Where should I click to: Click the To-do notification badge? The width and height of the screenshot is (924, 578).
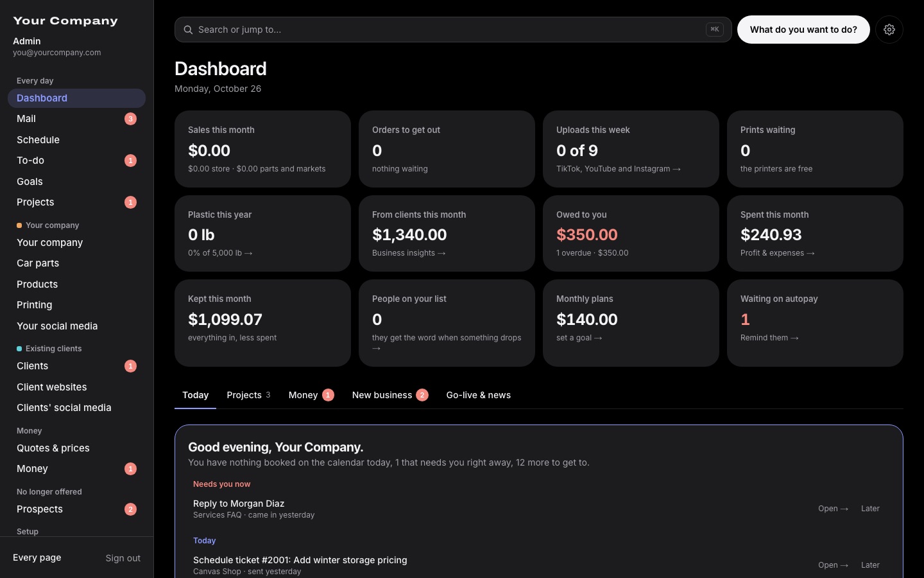130,161
